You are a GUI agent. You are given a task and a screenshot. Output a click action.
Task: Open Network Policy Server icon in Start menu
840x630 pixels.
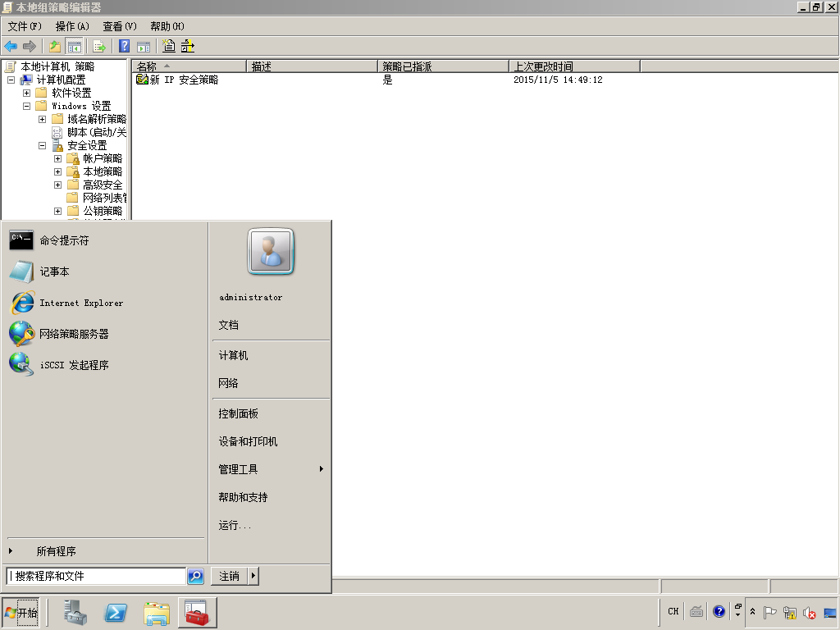[21, 334]
